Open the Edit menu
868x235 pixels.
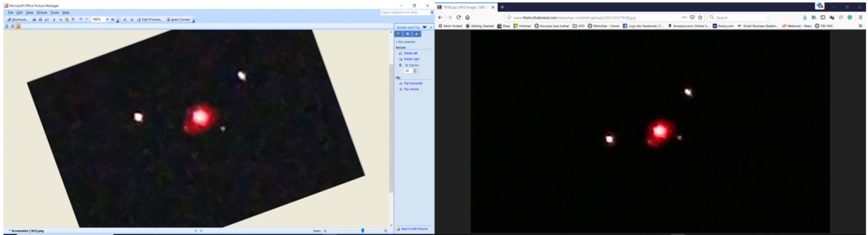pyautogui.click(x=19, y=12)
